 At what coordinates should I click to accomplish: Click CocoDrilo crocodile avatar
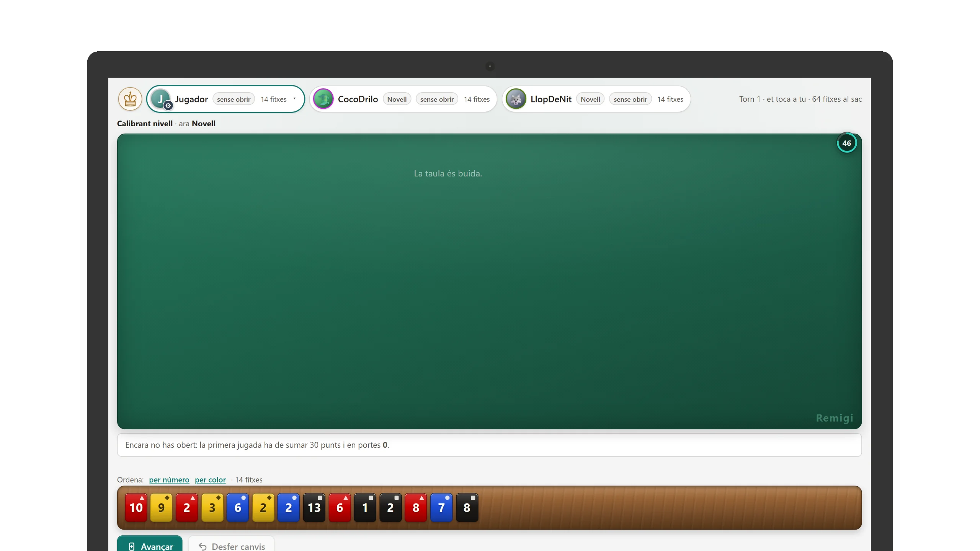click(323, 99)
